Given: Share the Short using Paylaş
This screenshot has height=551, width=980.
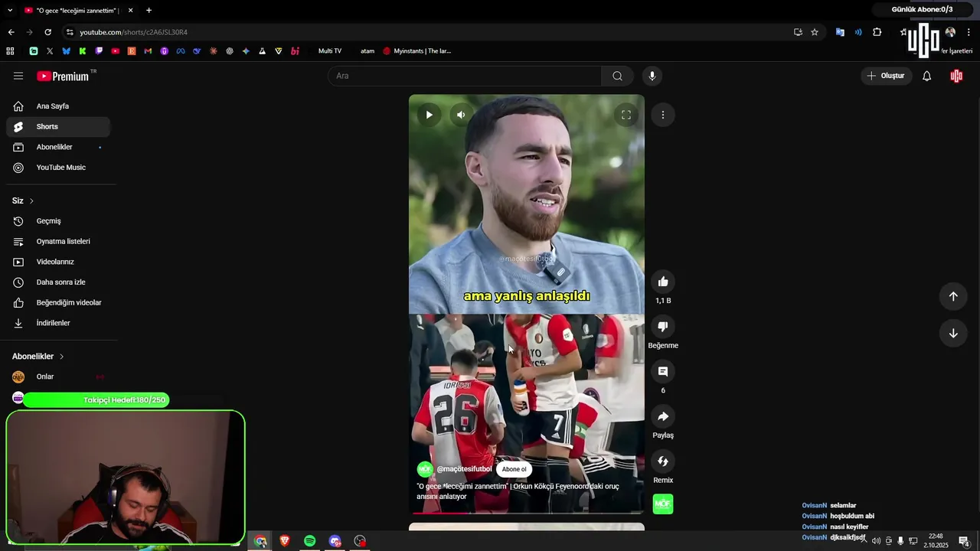Looking at the screenshot, I should pyautogui.click(x=663, y=416).
